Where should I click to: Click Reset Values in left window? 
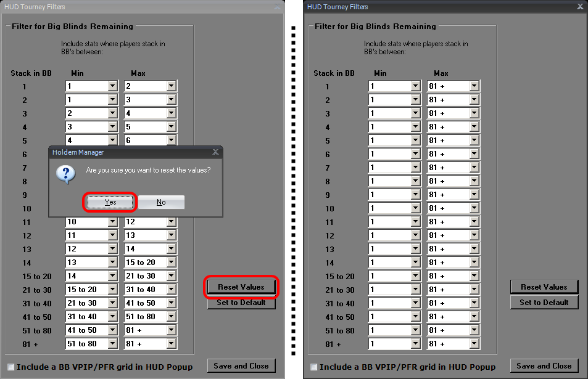pos(241,287)
